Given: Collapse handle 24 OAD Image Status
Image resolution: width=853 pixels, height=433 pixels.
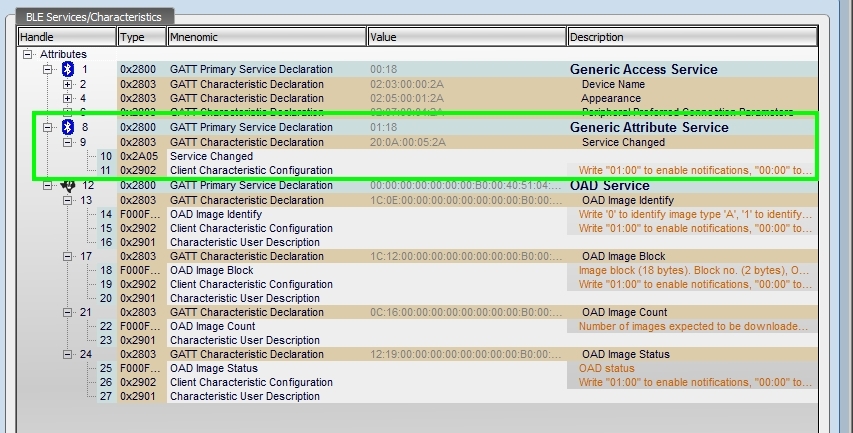Looking at the screenshot, I should [67, 354].
